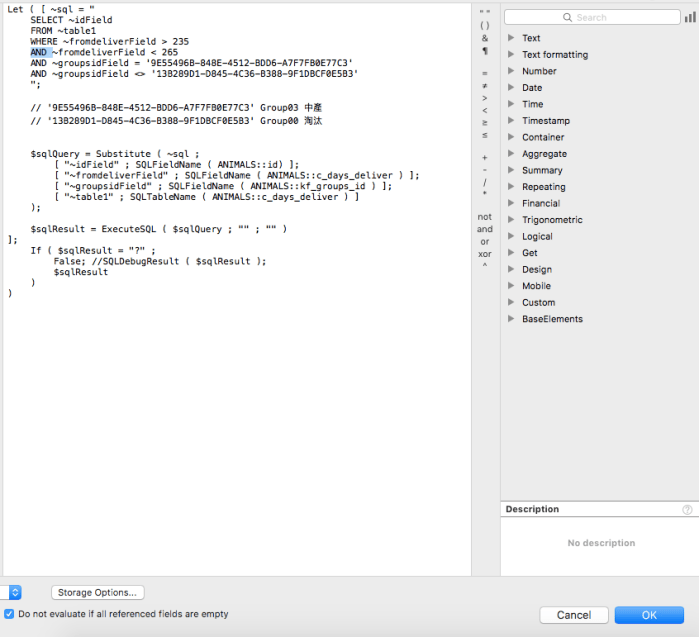Click the function list sort icon
Image resolution: width=699 pixels, height=637 pixels.
coord(688,17)
